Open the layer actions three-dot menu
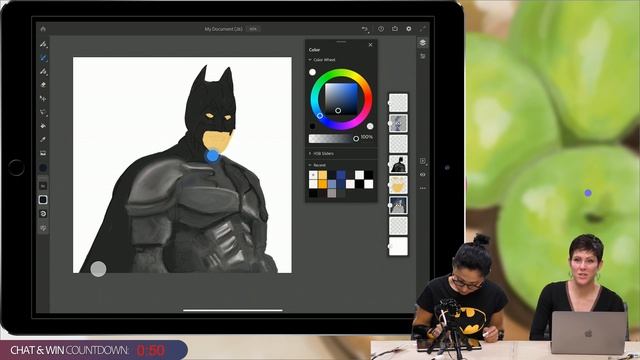This screenshot has height=360, width=640. coord(422,188)
